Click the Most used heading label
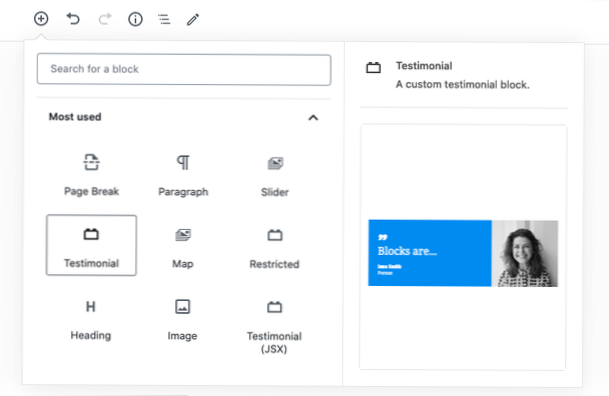This screenshot has height=396, width=609. [75, 117]
